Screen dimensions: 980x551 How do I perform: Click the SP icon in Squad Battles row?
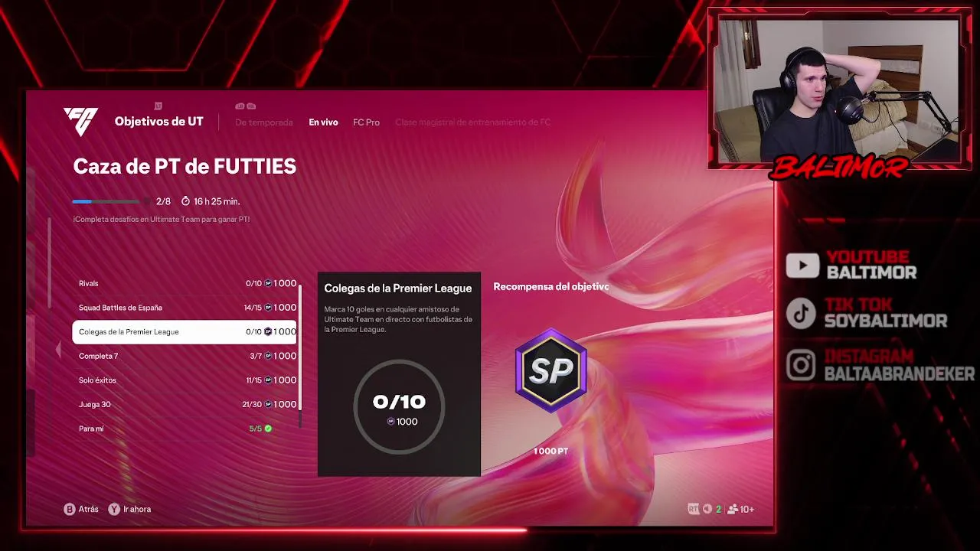point(268,308)
